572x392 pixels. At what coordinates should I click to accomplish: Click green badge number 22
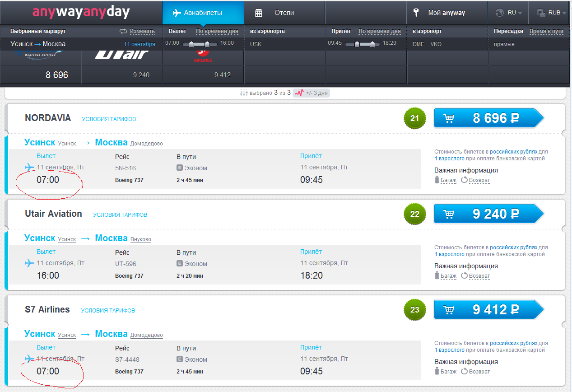415,214
